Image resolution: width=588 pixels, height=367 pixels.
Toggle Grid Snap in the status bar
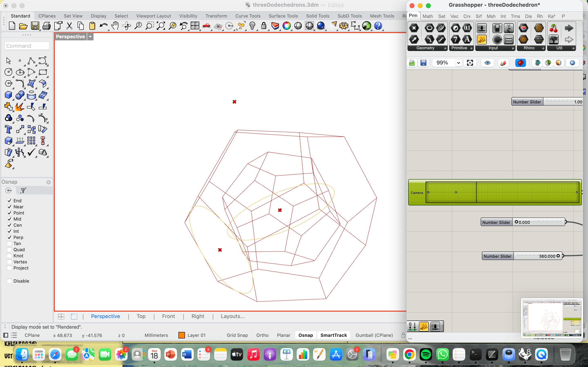tap(237, 335)
